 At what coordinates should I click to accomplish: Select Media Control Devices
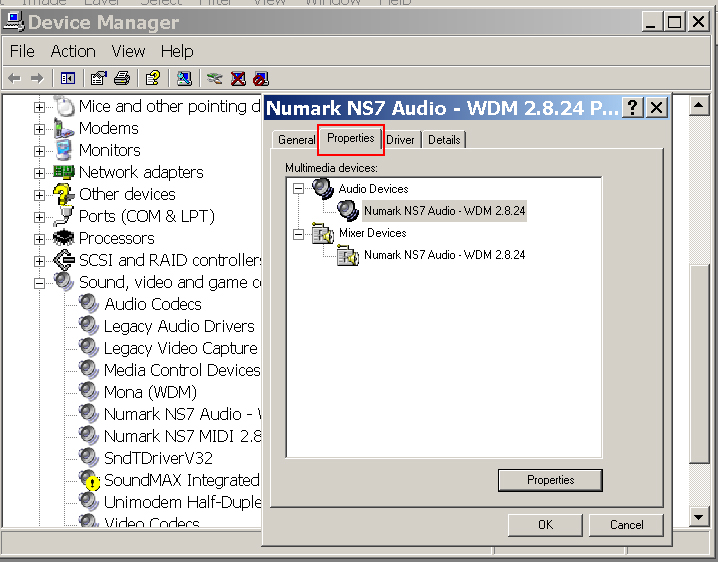tap(182, 370)
